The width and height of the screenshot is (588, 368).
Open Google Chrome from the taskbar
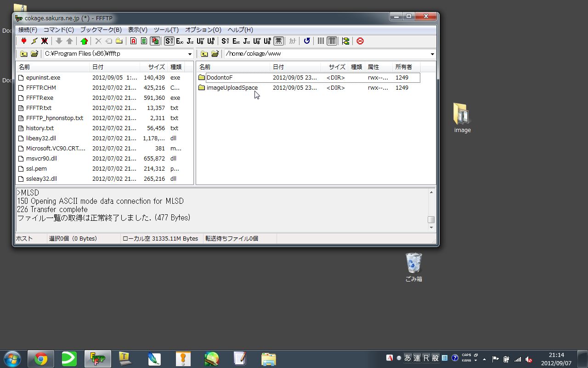[41, 358]
